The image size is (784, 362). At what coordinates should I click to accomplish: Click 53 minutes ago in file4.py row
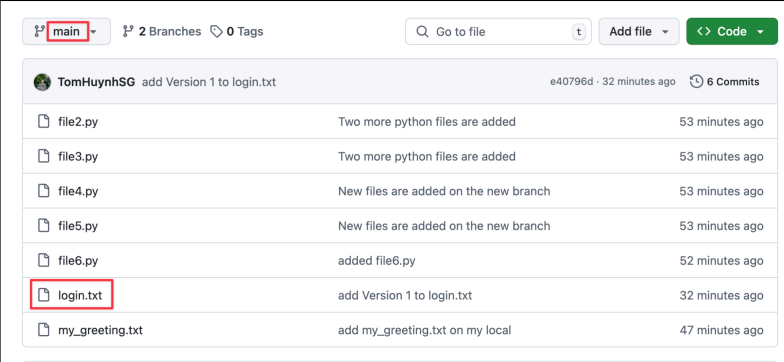722,191
